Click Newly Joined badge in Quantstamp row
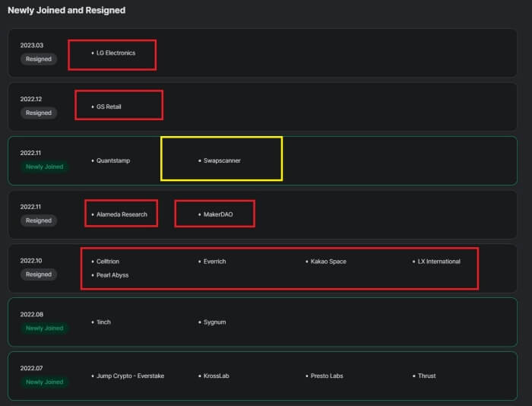The width and height of the screenshot is (532, 406). point(44,167)
